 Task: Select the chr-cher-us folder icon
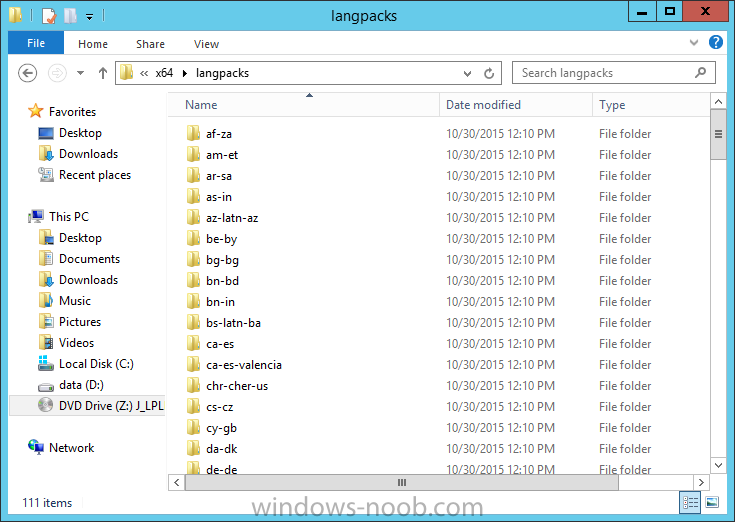click(x=193, y=386)
